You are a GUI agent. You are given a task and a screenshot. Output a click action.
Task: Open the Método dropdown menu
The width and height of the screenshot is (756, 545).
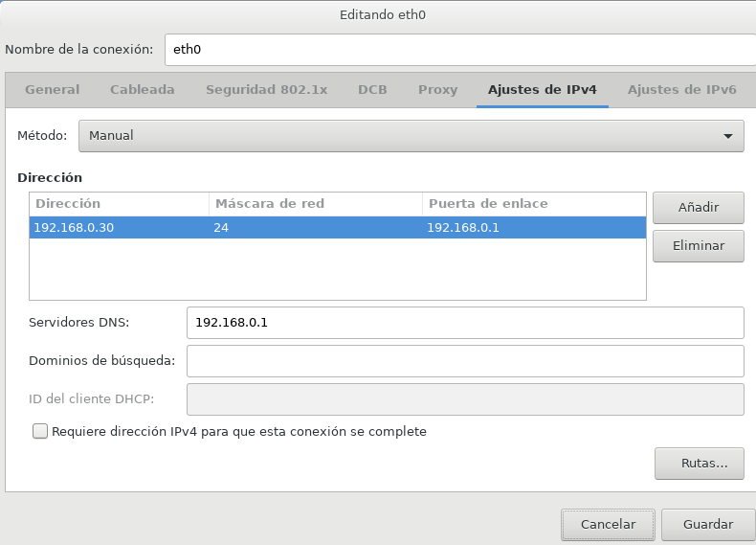pos(411,136)
